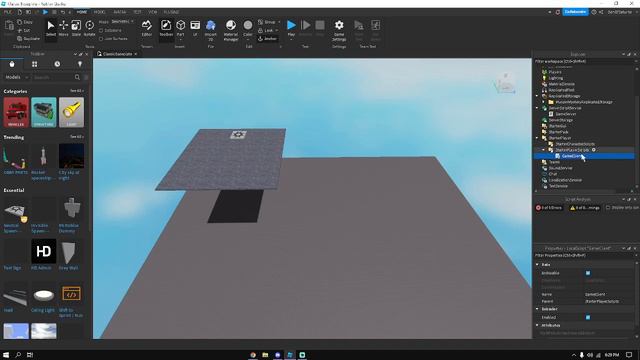Collapse the Data properties section

[x=537, y=264]
